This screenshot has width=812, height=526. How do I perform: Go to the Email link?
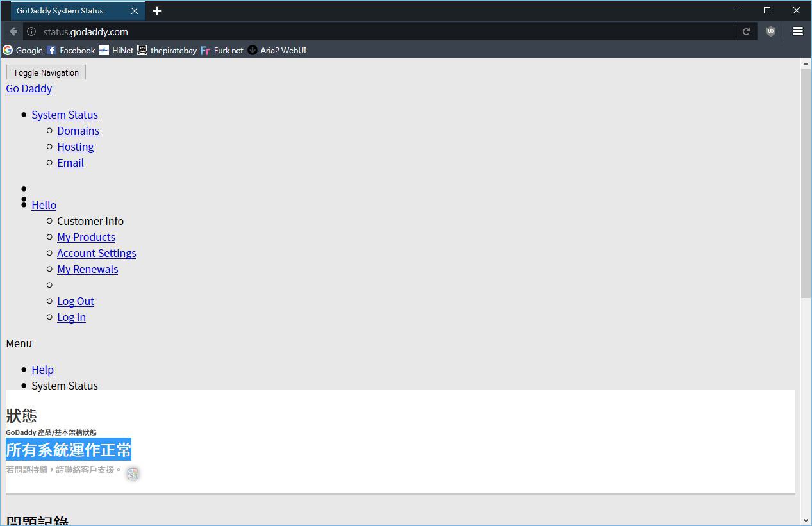[70, 163]
